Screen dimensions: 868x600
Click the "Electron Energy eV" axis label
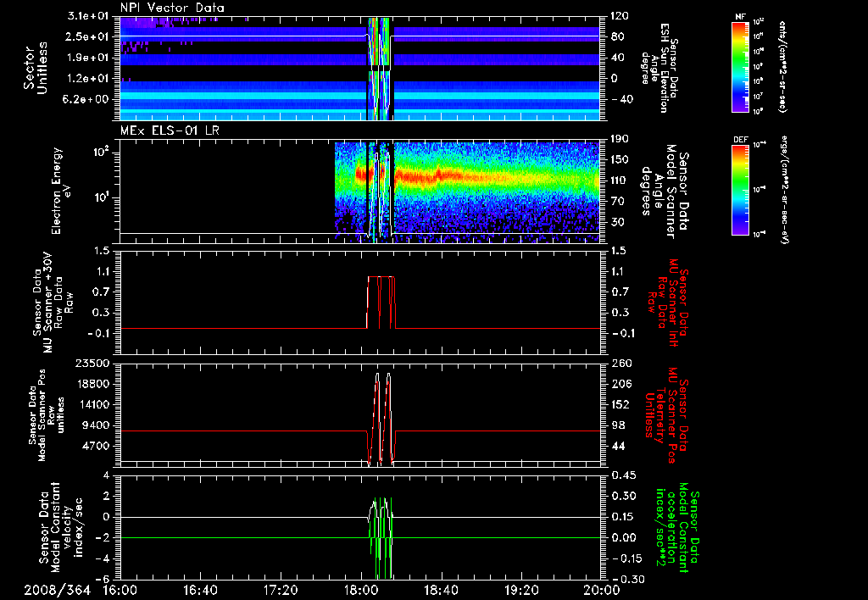pyautogui.click(x=62, y=191)
